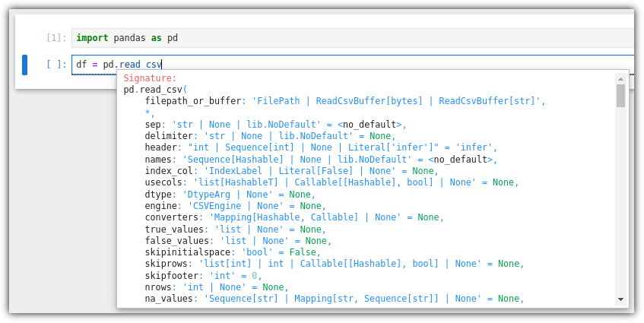Click the pd.read_csv( line in tooltip
The width and height of the screenshot is (644, 323).
[155, 90]
